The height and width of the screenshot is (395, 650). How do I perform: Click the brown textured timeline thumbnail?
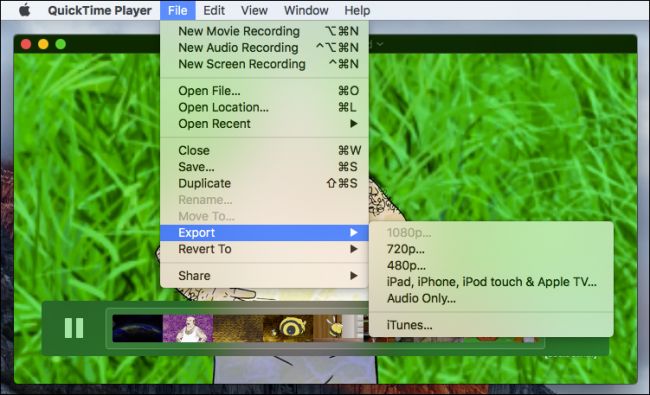238,328
